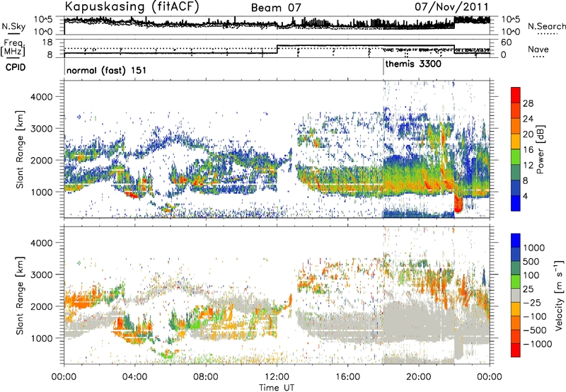This screenshot has width=566, height=392.
Task: Click the '12:00' time axis tick label
Action: 277,377
